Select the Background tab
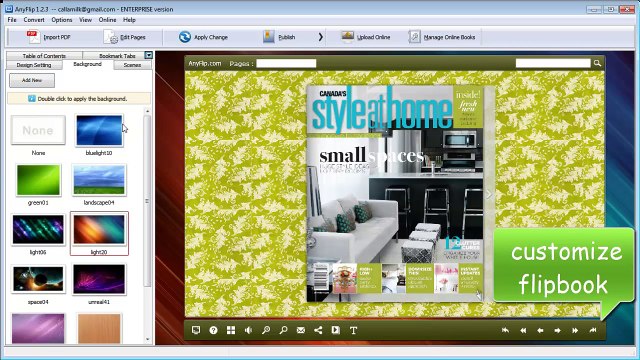 click(87, 64)
